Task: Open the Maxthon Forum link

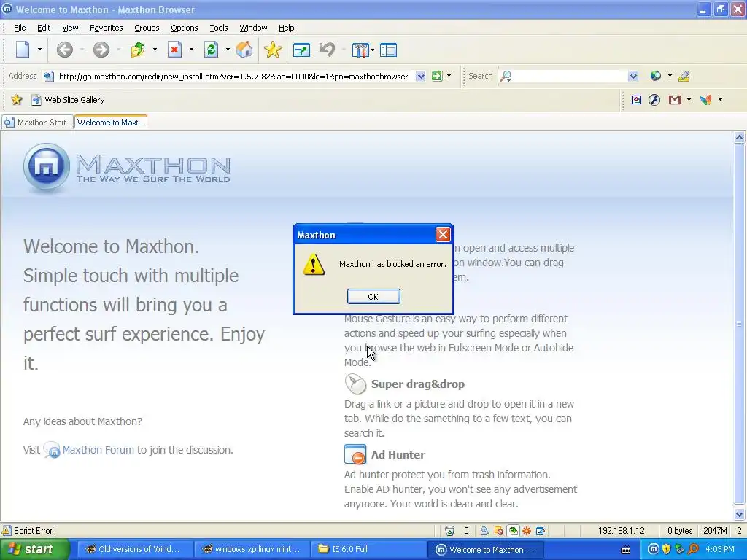Action: click(x=98, y=450)
